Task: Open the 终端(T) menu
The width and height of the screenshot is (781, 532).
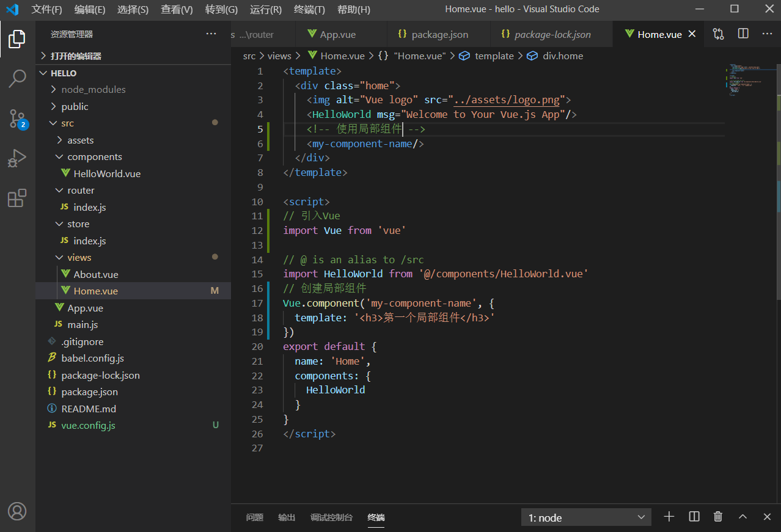Action: coord(309,9)
